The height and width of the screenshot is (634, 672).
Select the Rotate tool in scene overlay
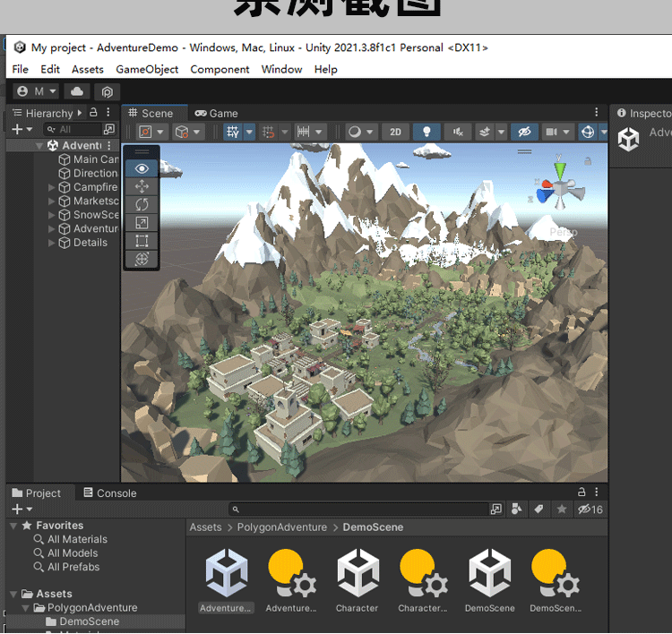(x=142, y=204)
